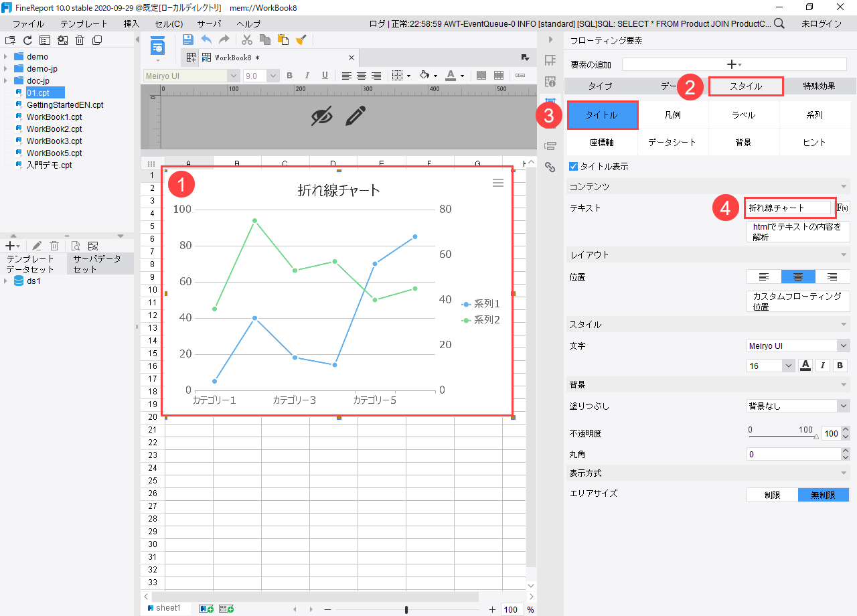Open the hyperlink chain icon in sidebar

[x=550, y=167]
